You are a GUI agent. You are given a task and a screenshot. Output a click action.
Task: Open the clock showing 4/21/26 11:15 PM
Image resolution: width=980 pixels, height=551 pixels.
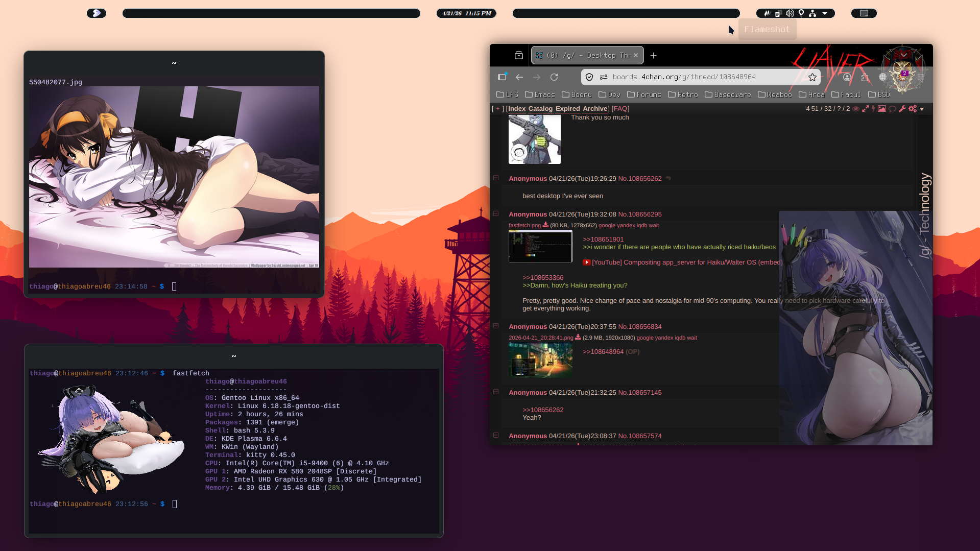click(466, 13)
